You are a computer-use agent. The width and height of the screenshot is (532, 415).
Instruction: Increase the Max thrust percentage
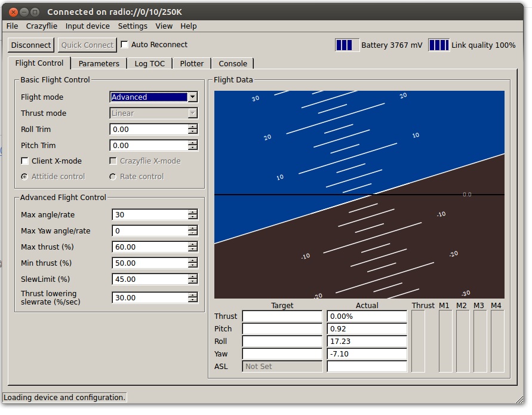tap(192, 244)
